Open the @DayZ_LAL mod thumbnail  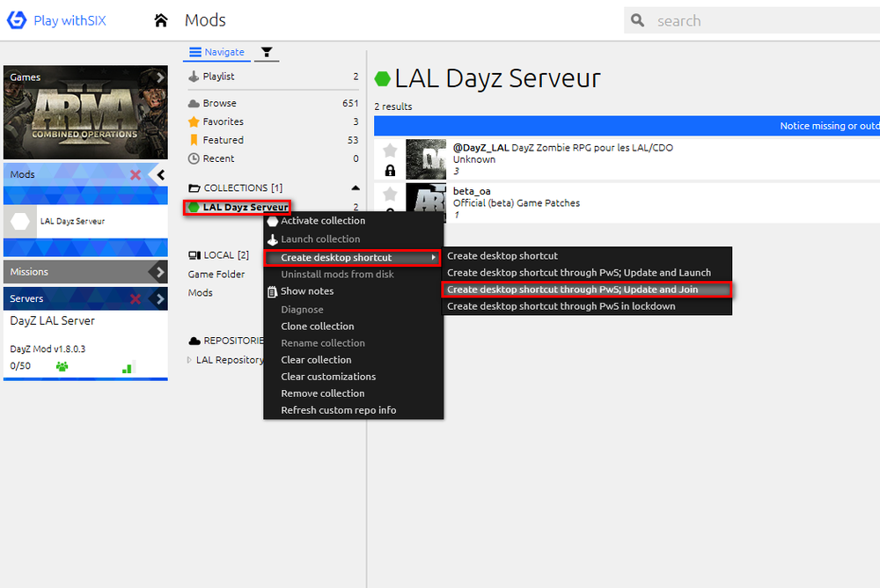(x=426, y=159)
